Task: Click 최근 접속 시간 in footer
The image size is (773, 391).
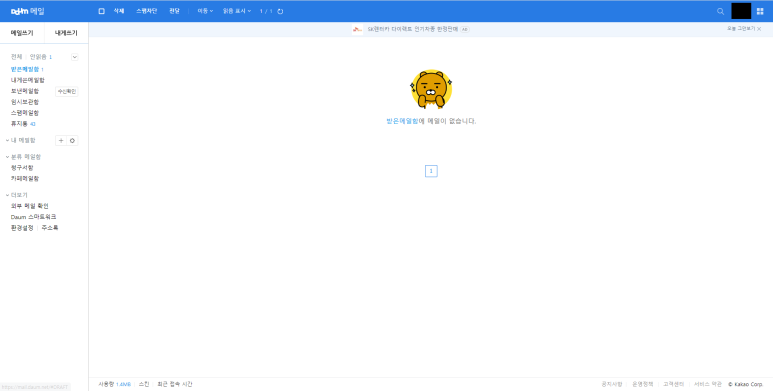Action: [175, 384]
